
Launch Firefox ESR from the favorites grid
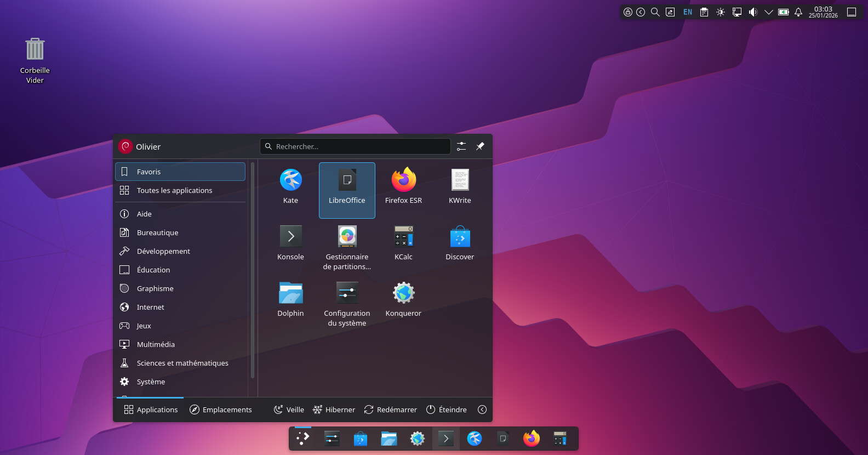coord(403,190)
